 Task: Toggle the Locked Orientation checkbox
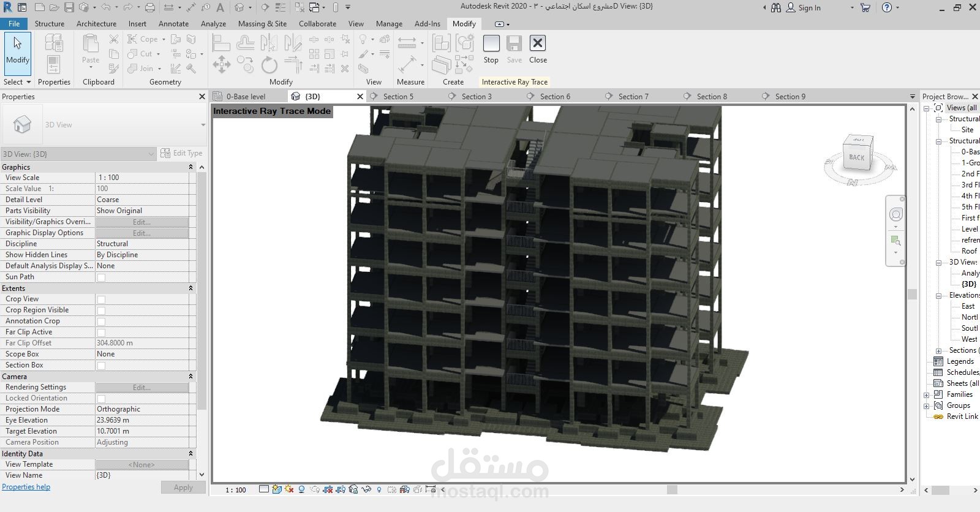[102, 399]
